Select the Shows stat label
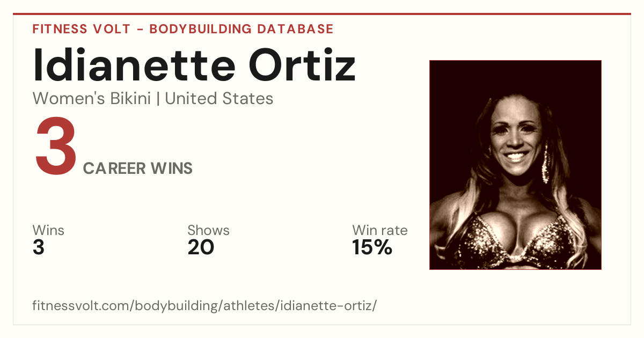This screenshot has width=644, height=338. [208, 231]
